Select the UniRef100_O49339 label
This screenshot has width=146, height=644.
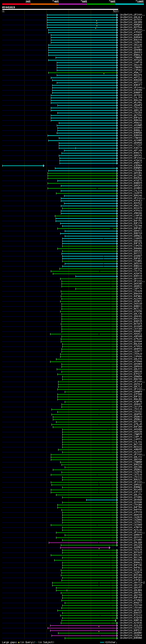click(x=131, y=304)
